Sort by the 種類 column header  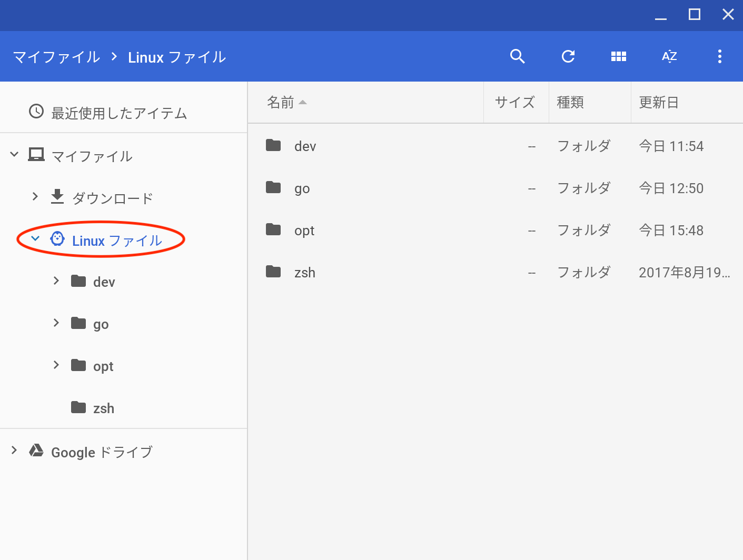[570, 102]
